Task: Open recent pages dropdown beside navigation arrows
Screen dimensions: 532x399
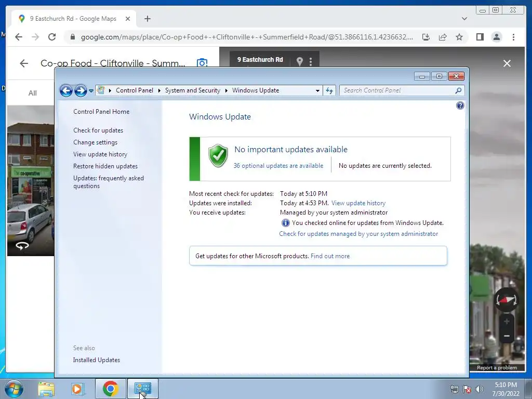Action: point(91,91)
